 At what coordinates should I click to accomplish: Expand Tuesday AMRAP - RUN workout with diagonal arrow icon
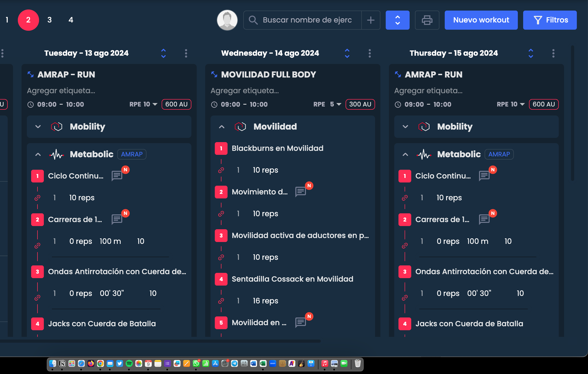31,74
